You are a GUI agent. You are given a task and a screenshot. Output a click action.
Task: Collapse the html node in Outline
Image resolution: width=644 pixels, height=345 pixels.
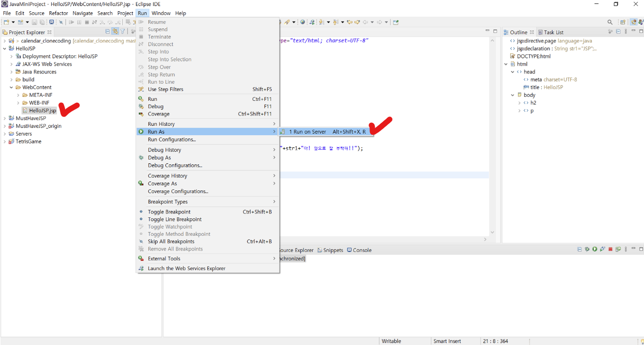coord(506,64)
